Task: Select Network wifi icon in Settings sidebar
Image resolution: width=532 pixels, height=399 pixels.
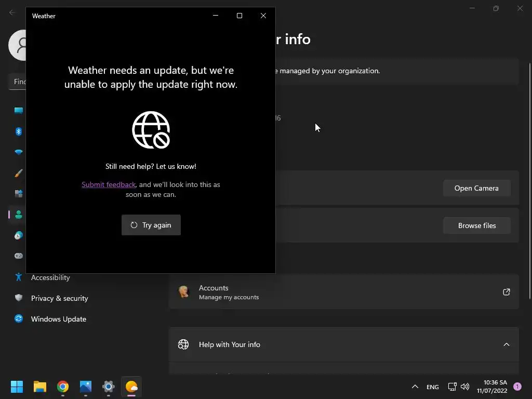Action: (19, 152)
